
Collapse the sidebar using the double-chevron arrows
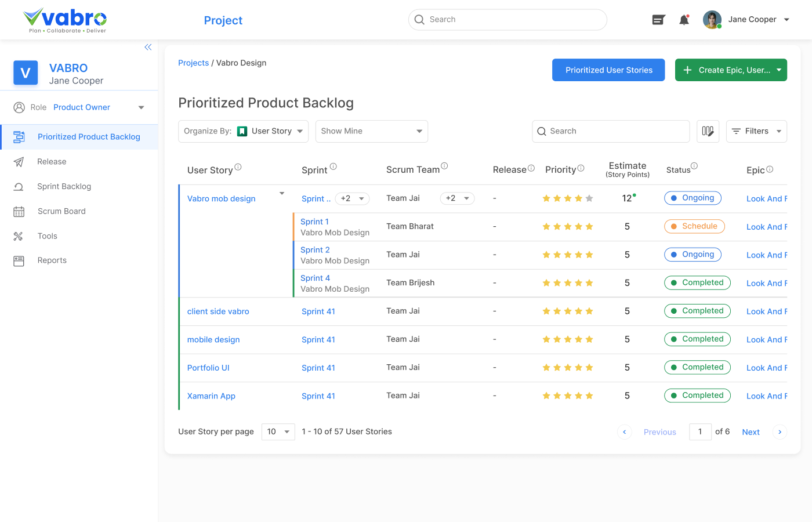coord(148,47)
